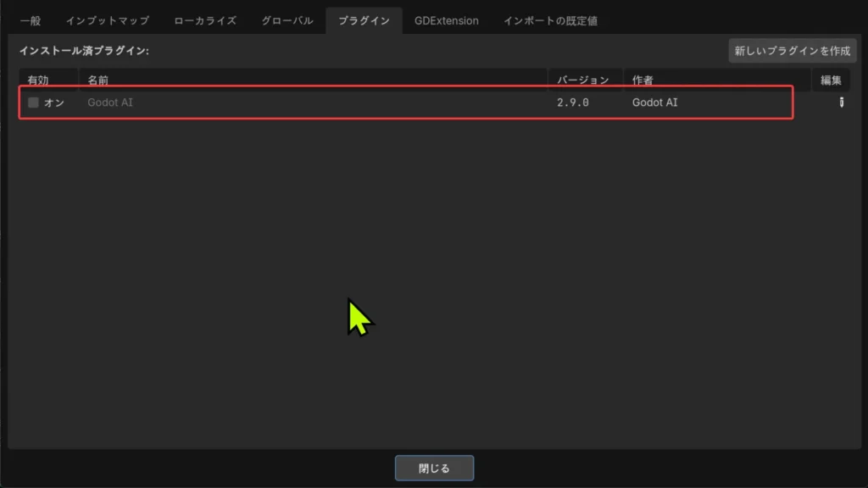868x488 pixels.
Task: Click the 編集 column header
Action: 831,80
